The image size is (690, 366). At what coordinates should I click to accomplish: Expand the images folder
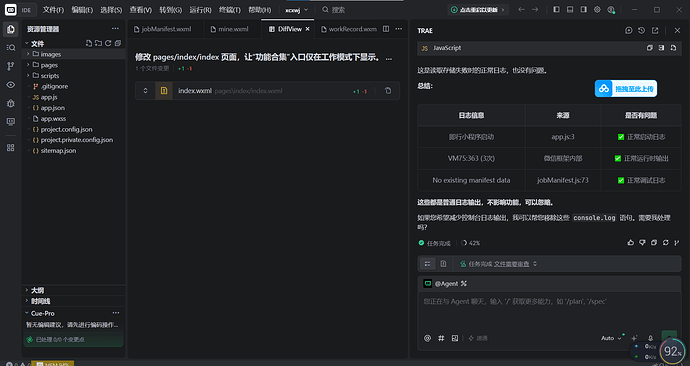coord(28,54)
